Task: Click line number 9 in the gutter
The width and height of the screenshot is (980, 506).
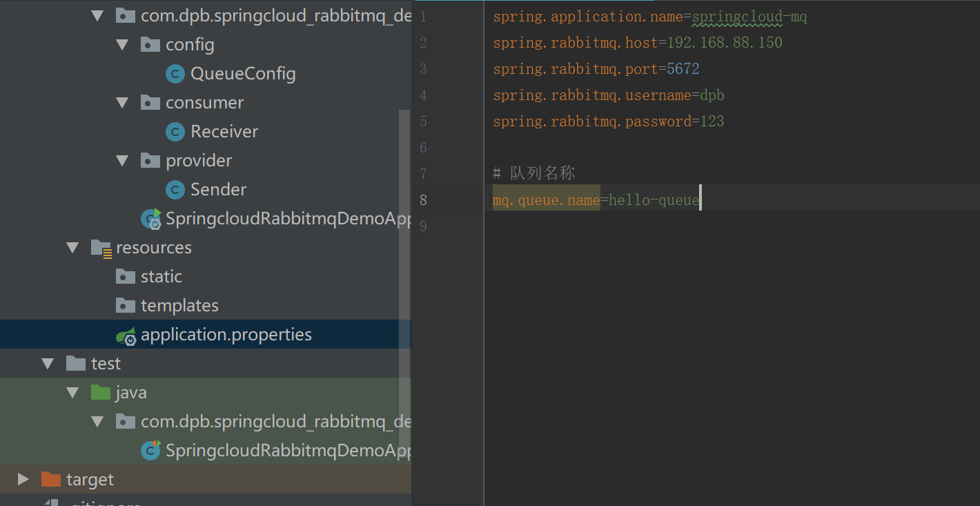Action: [x=423, y=226]
